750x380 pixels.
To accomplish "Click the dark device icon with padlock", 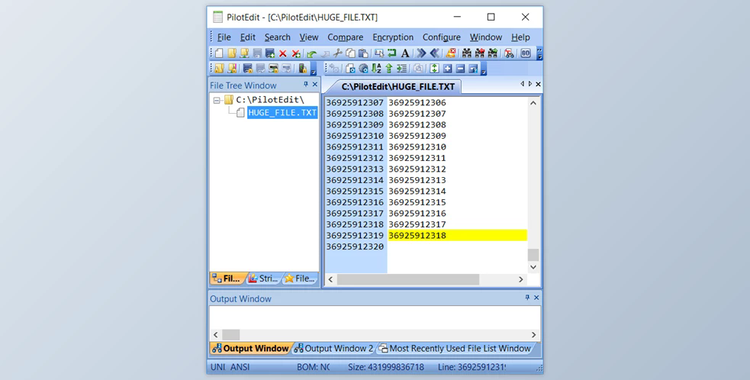I will 303,68.
